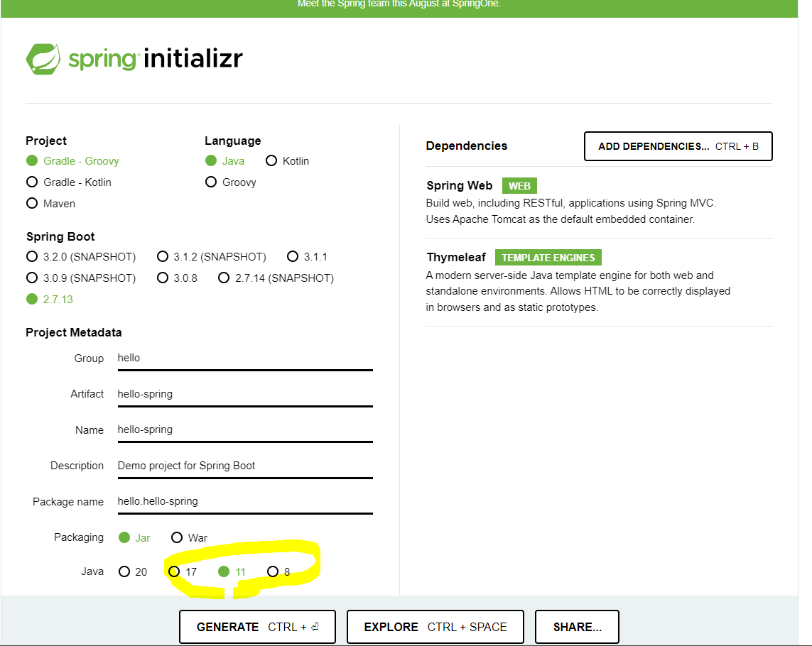812x646 pixels.
Task: Click the Project Metadata heading
Action: [74, 332]
